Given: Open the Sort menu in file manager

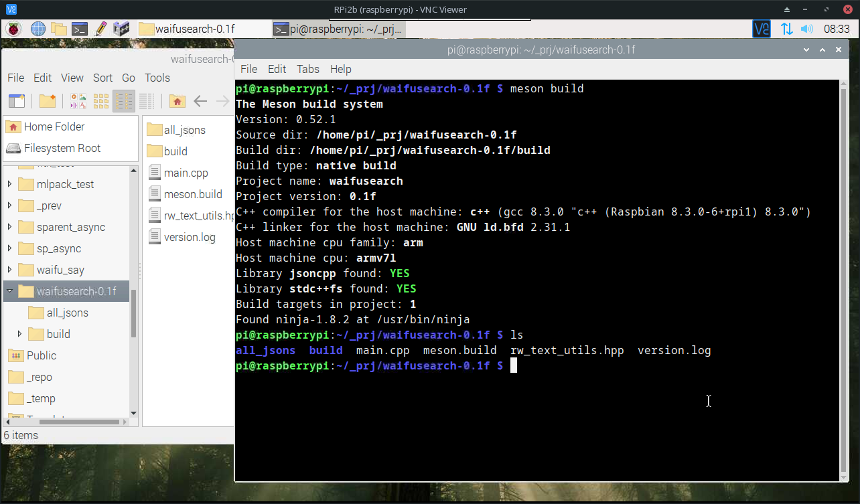Looking at the screenshot, I should tap(102, 78).
